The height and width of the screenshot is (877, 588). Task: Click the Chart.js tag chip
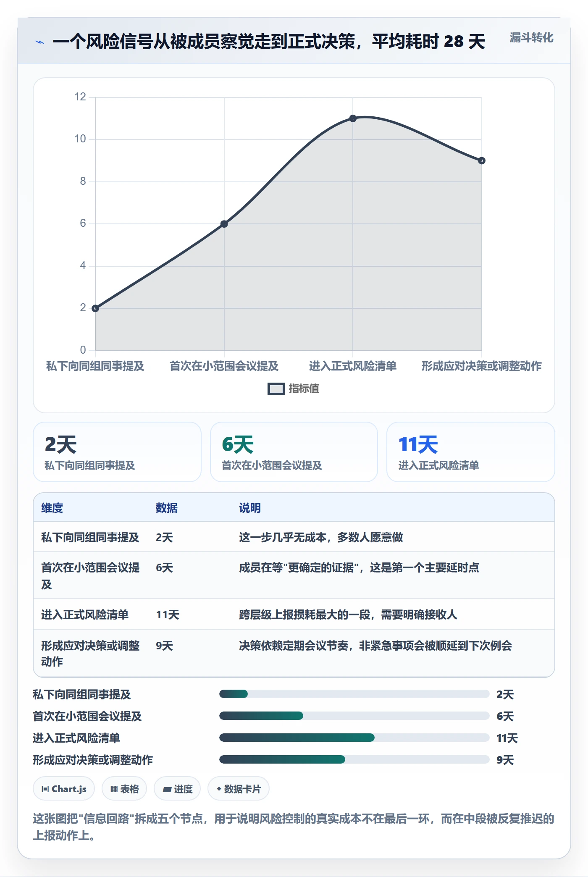[64, 789]
